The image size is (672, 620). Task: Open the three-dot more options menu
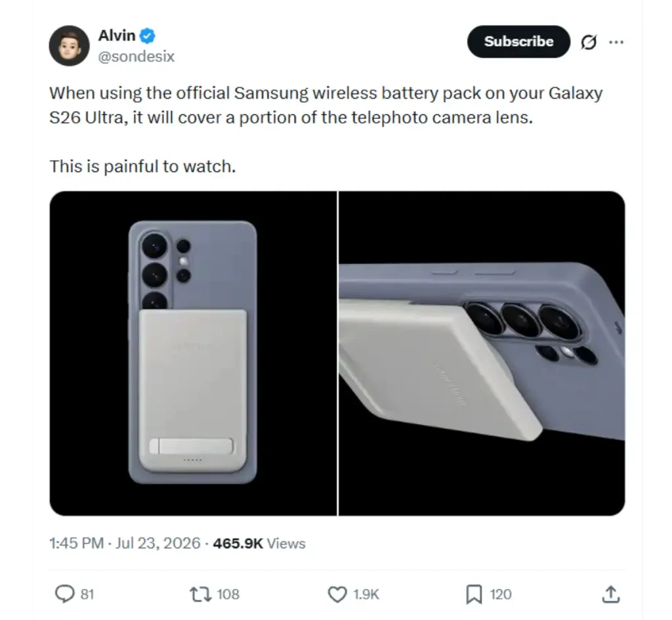[x=616, y=41]
